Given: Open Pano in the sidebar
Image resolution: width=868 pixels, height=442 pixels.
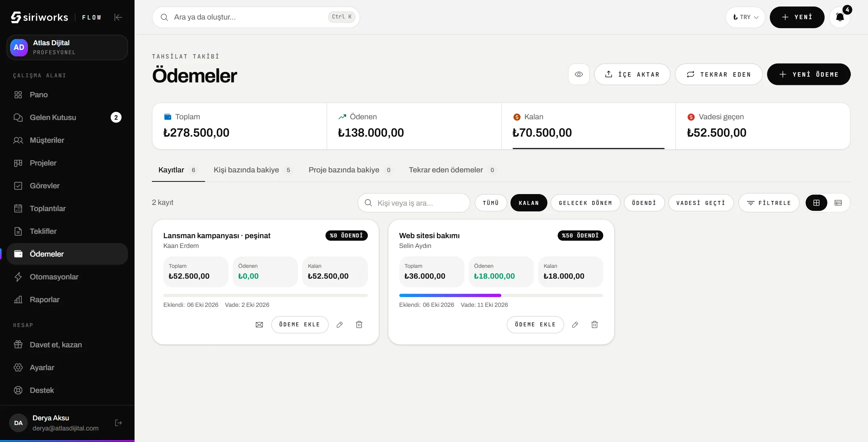Looking at the screenshot, I should click(x=67, y=95).
